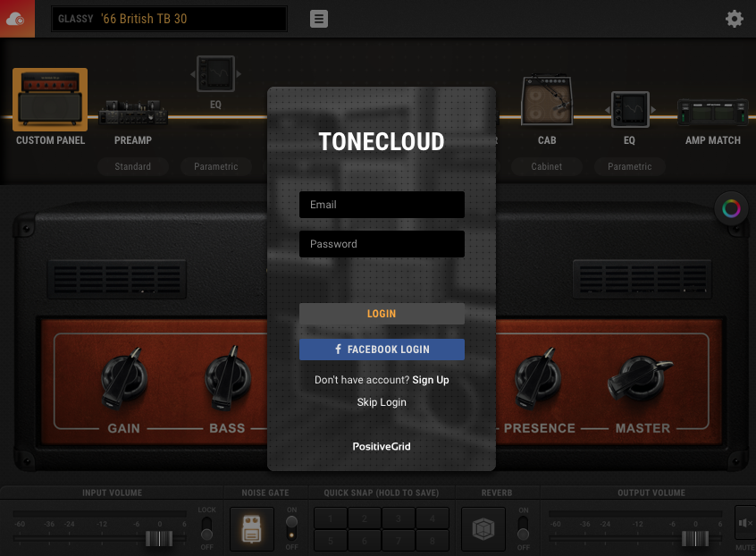The width and height of the screenshot is (756, 556).
Task: Click the TONECLOUD heading text
Action: click(382, 142)
